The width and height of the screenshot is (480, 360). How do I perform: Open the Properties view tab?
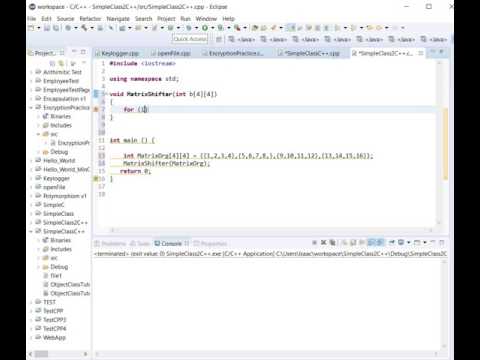(210, 243)
